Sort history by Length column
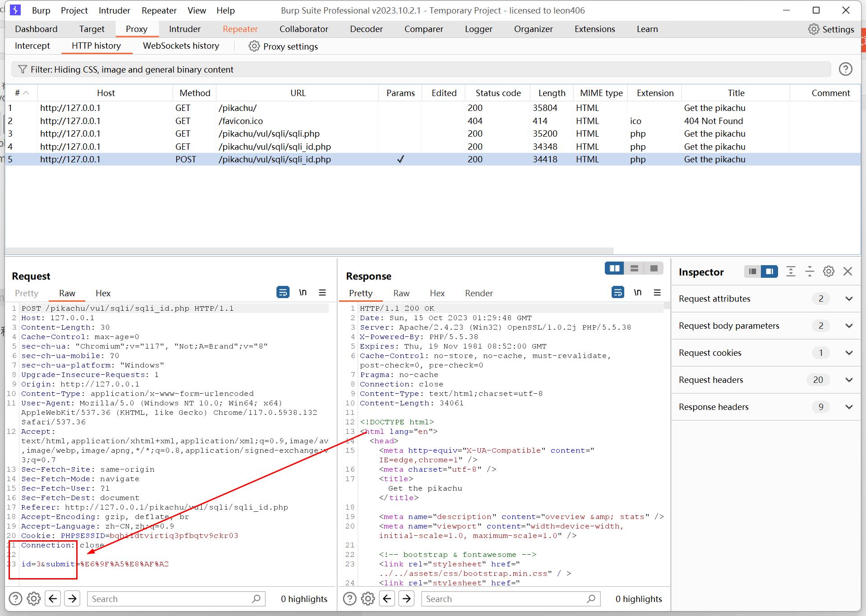This screenshot has height=616, width=866. (x=552, y=93)
